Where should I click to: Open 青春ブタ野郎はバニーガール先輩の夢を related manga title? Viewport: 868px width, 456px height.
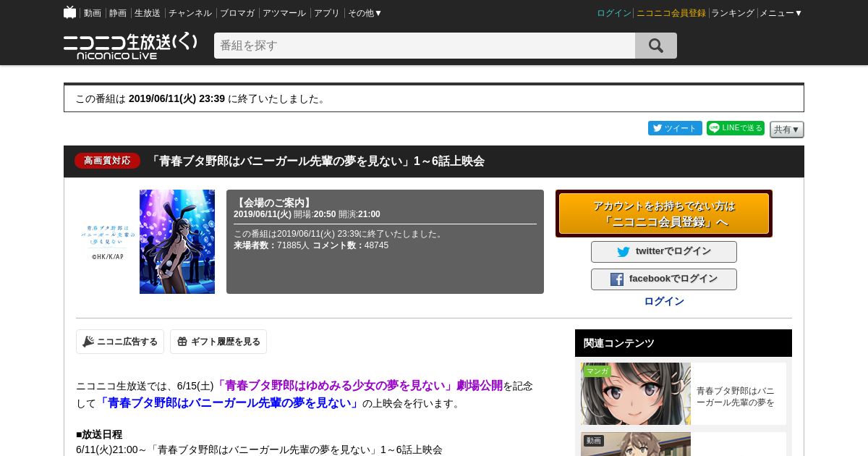[736, 397]
